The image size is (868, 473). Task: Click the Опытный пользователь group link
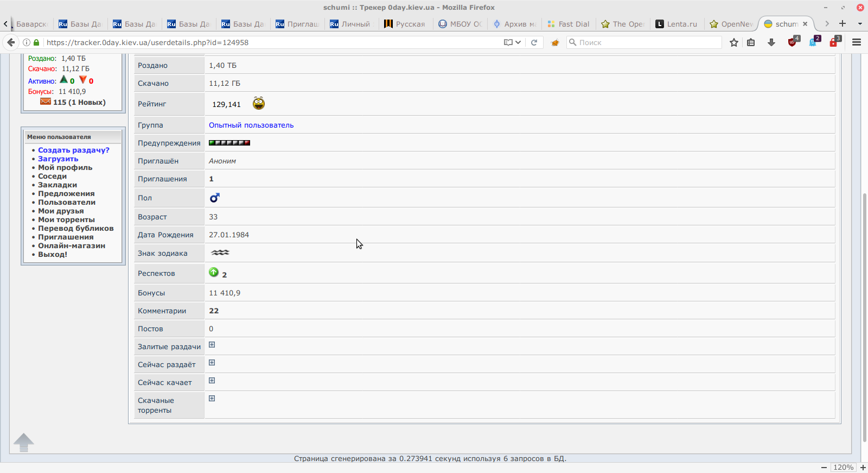251,125
